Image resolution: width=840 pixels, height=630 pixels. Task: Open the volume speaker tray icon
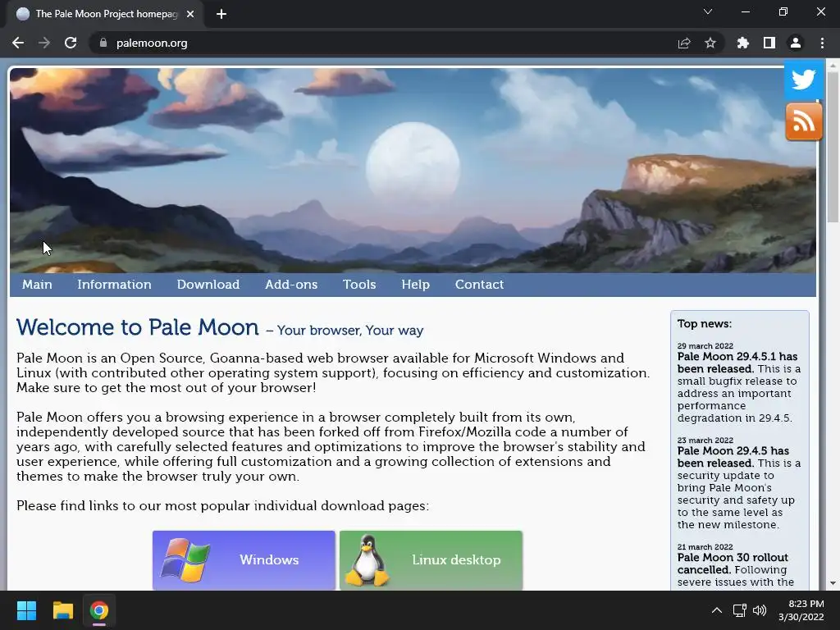760,610
